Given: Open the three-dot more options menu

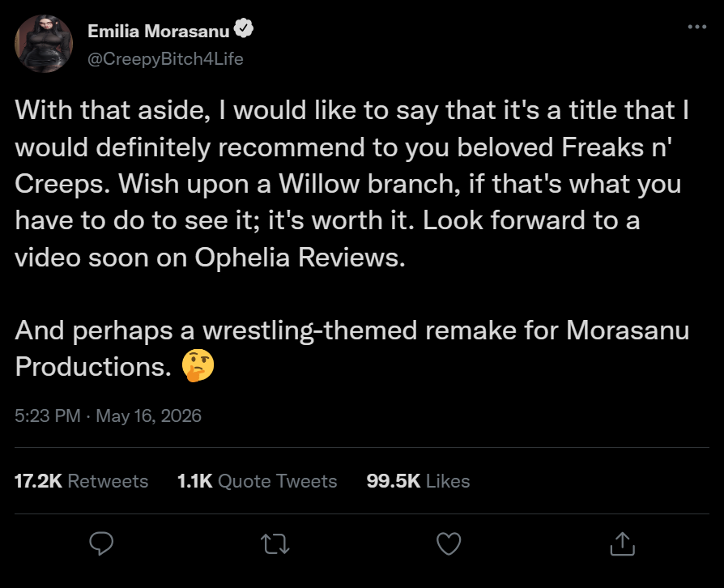Looking at the screenshot, I should tap(696, 27).
